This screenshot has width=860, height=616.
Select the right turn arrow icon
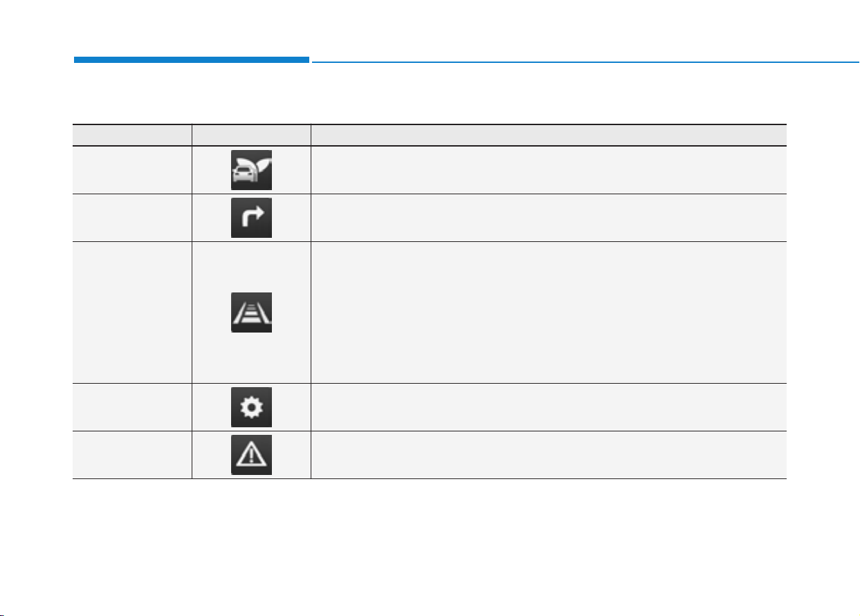point(251,218)
